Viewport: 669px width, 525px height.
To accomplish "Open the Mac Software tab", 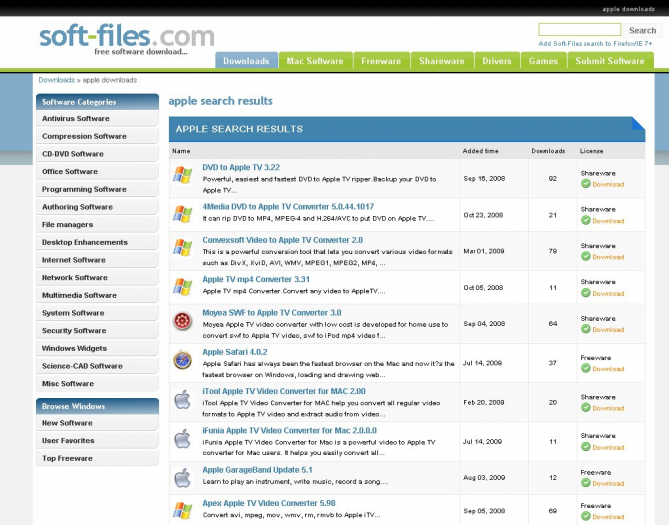I will (315, 61).
